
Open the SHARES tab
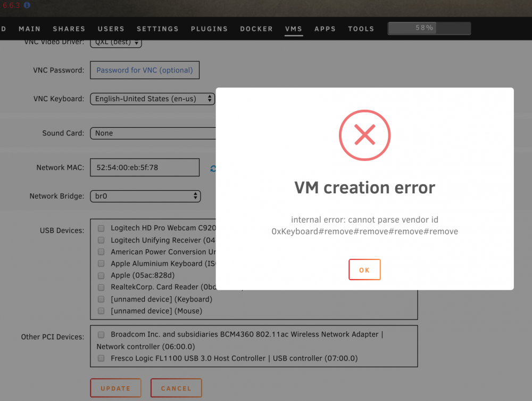point(69,29)
